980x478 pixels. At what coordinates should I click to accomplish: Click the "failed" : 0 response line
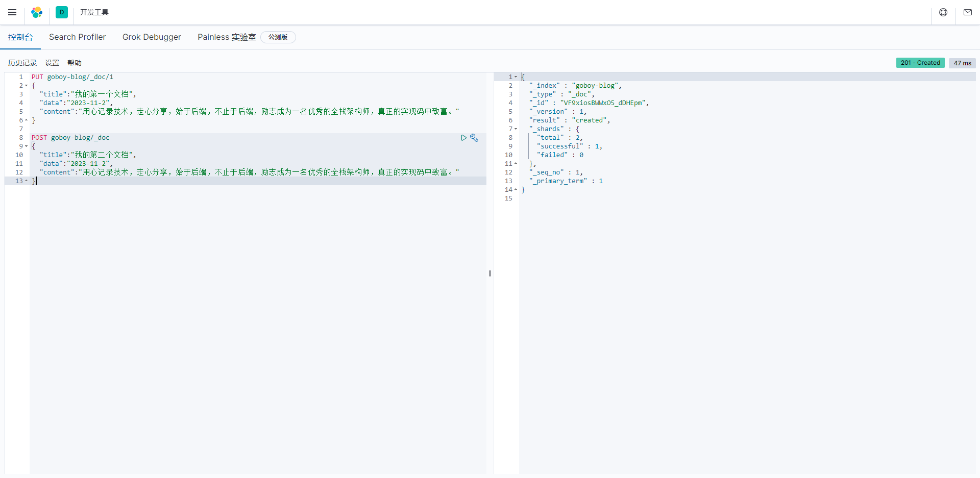[x=560, y=155]
